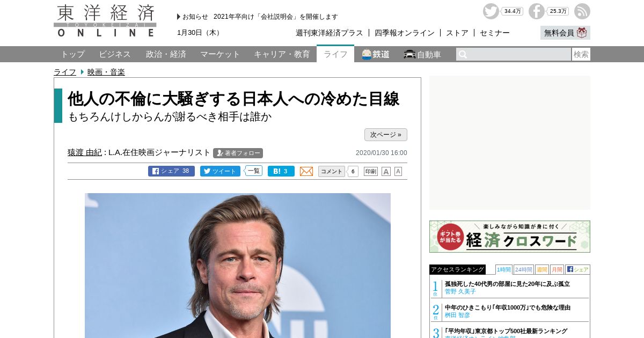Go to 次ページ next page button

(x=386, y=135)
